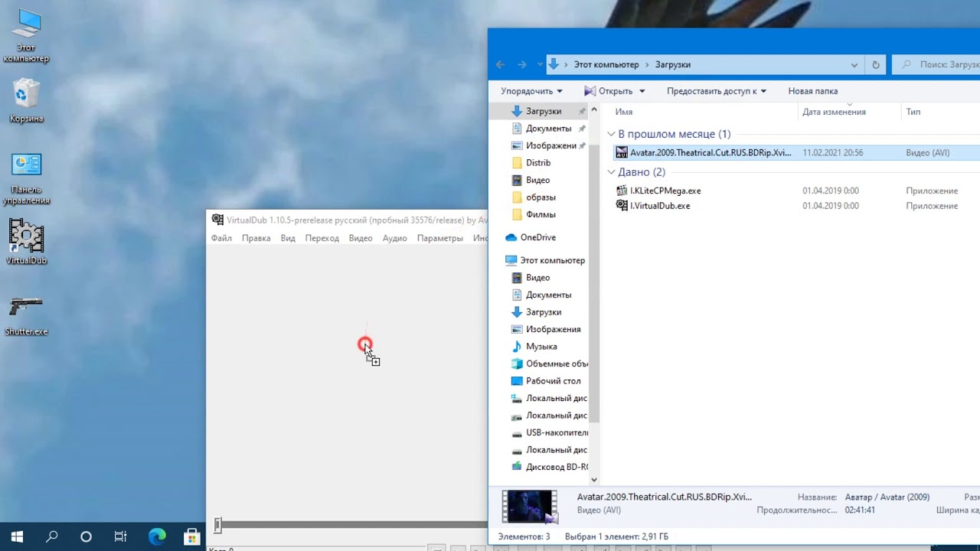Open VirtualDub's Переход menu
This screenshot has height=551, width=980.
[x=322, y=238]
